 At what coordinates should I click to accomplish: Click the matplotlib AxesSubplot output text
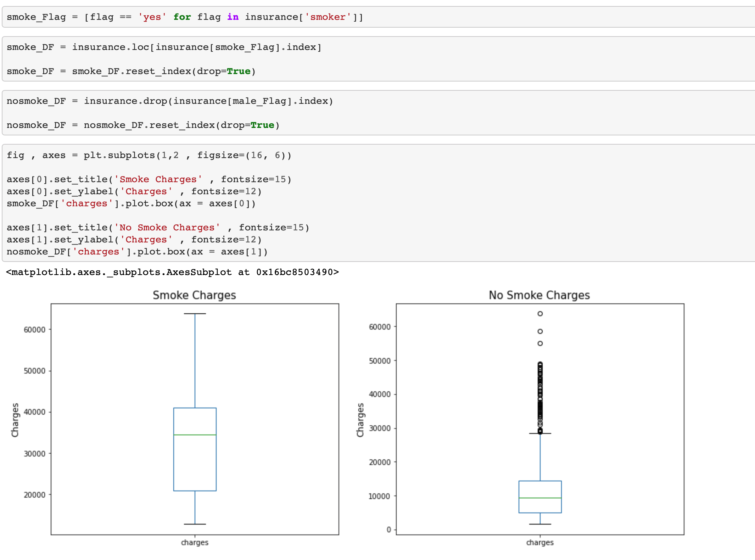[x=172, y=272]
